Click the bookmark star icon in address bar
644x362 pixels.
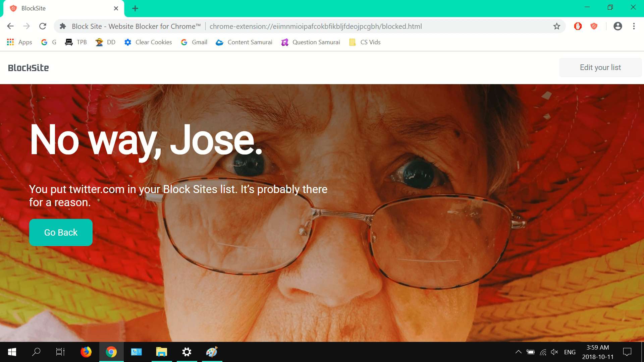556,26
